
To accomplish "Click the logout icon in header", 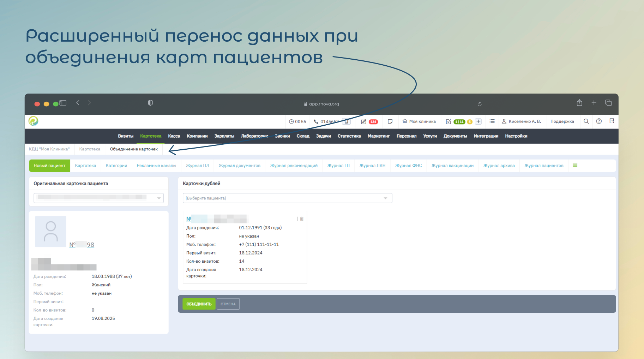I will click(x=612, y=121).
